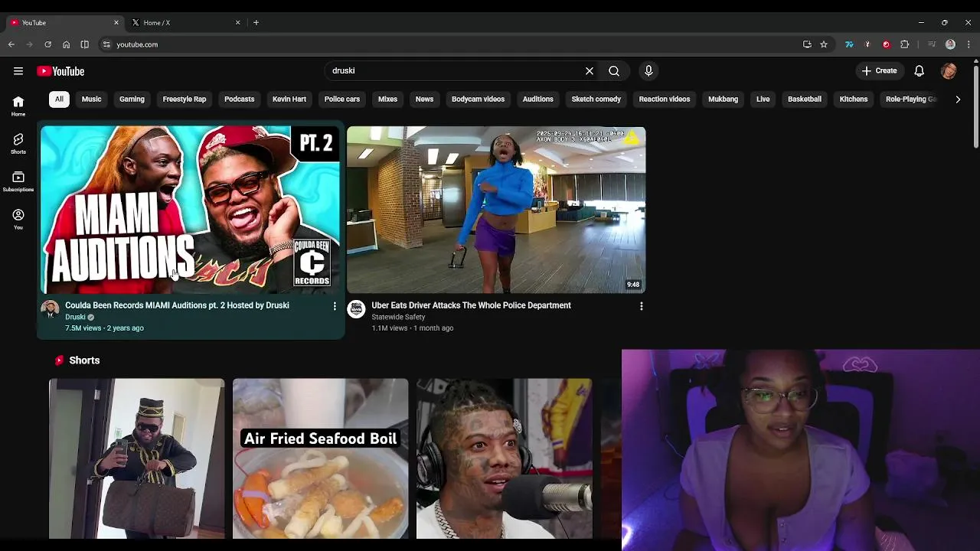View site information icon in address bar
The height and width of the screenshot is (551, 980).
click(106, 44)
